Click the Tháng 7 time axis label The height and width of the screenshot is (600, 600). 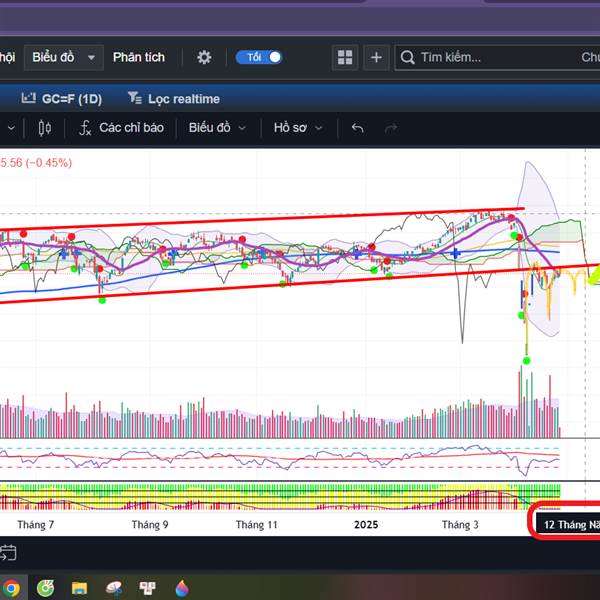36,525
